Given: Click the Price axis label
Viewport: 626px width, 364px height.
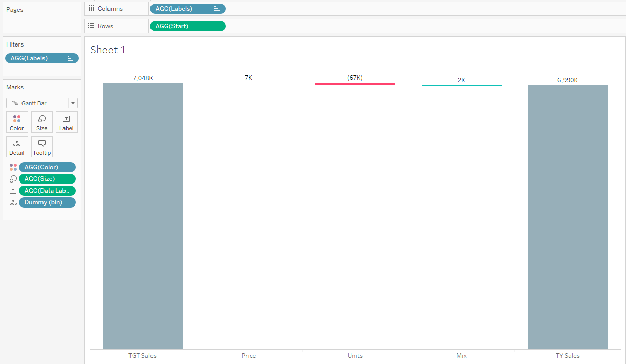Looking at the screenshot, I should 249,356.
